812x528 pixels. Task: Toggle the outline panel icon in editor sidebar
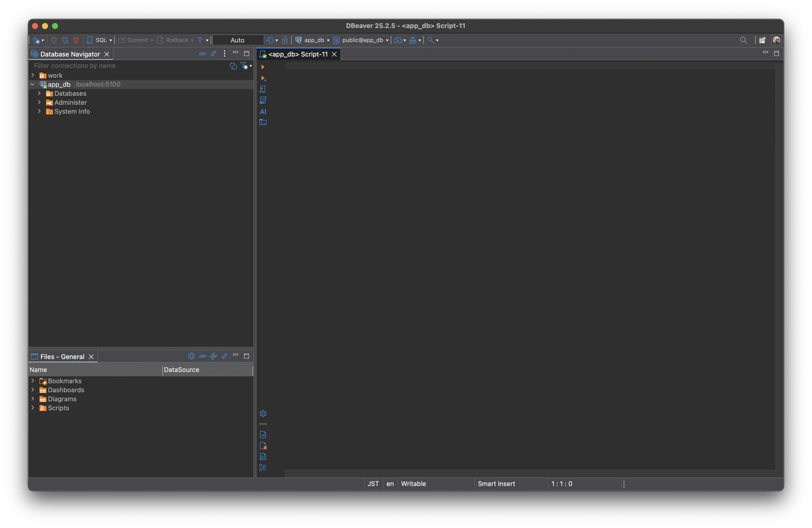pos(263,467)
